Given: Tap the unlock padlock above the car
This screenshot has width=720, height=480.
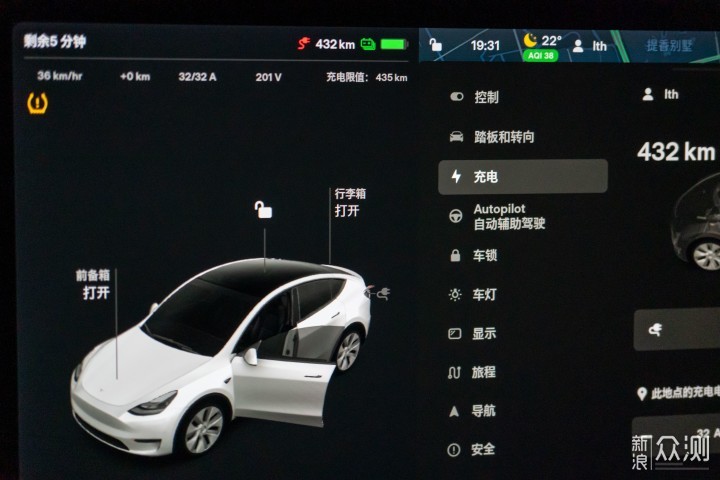Looking at the screenshot, I should [x=264, y=209].
